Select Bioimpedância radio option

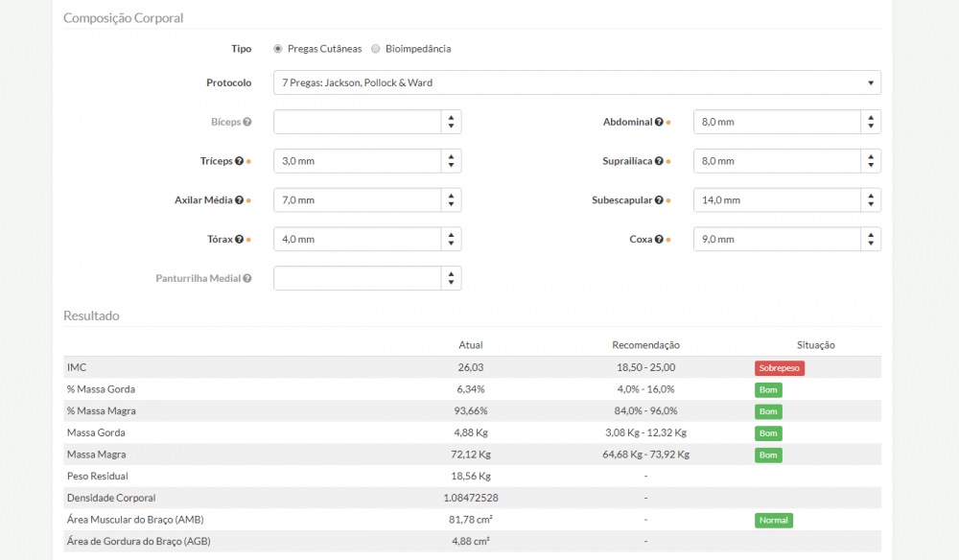pos(376,49)
